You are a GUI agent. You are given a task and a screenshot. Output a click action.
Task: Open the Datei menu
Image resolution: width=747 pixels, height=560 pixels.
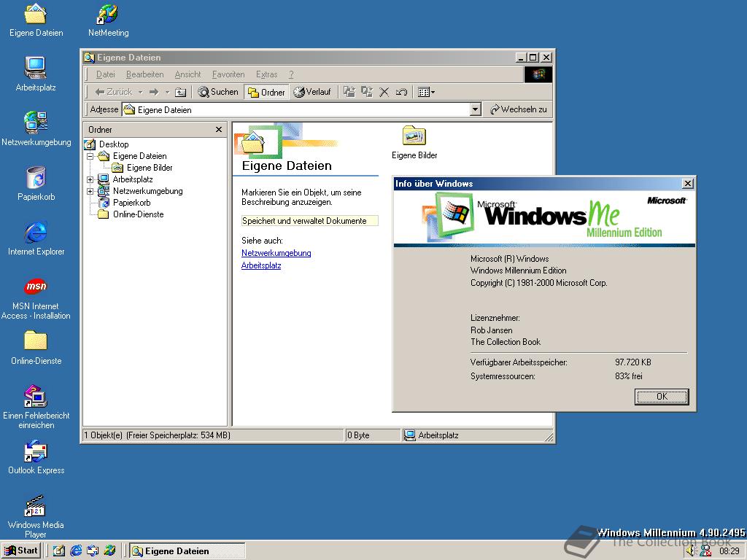[x=105, y=74]
